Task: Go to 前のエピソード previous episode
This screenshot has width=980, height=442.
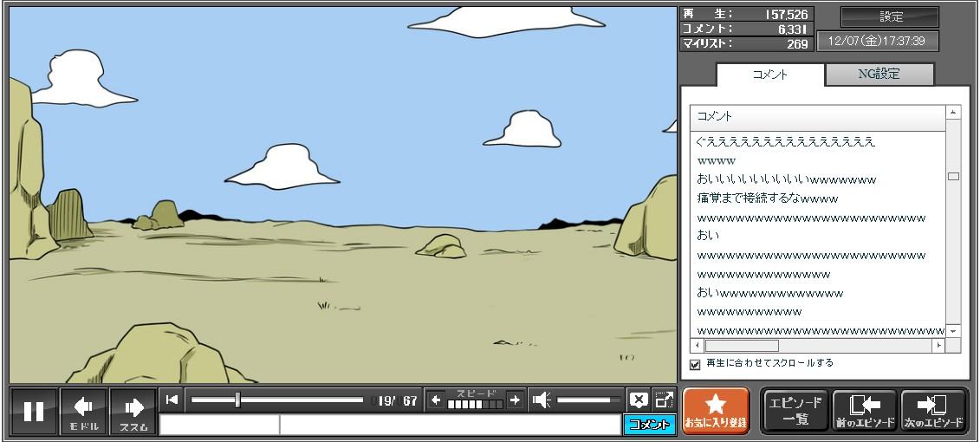Action: 864,411
